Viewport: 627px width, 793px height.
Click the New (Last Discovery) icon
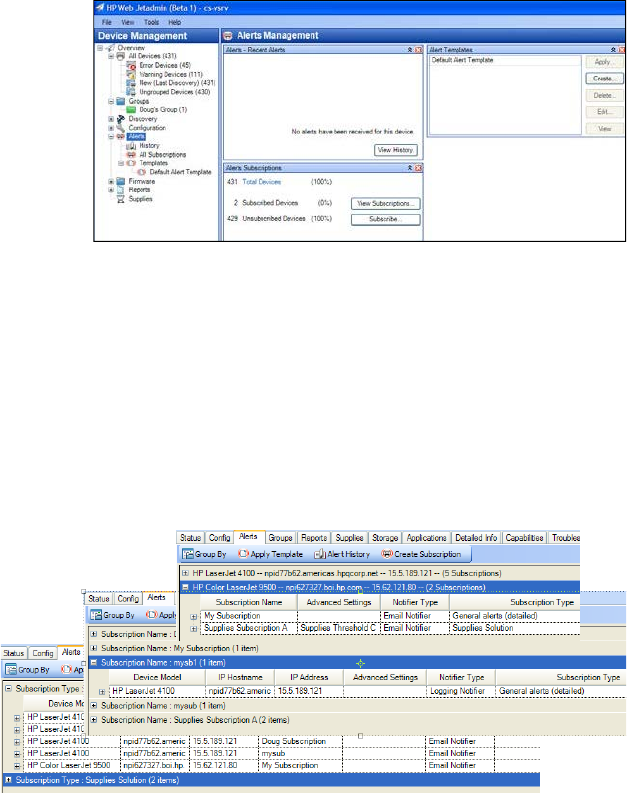[x=131, y=83]
